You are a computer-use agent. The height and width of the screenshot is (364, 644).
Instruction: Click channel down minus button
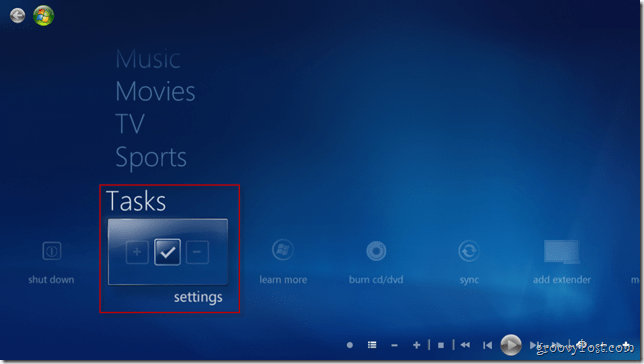[394, 346]
